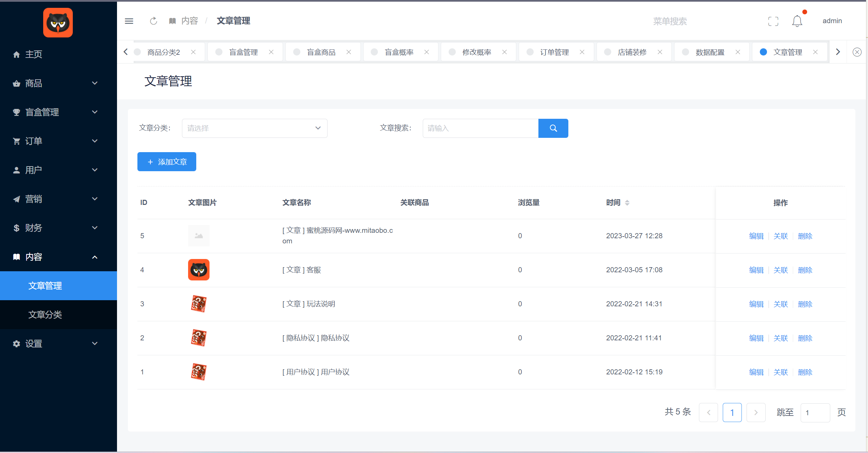Open 文章分类 in sidebar submenu

(45, 314)
